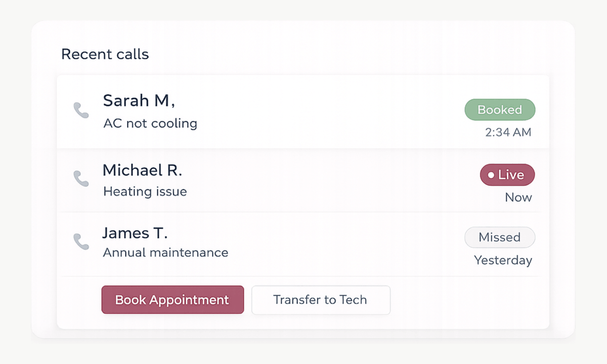This screenshot has height=364, width=607.
Task: Open the James T. caller name
Action: coord(135,233)
